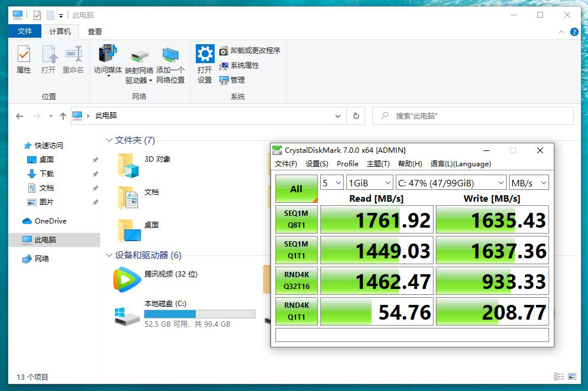This screenshot has height=391, width=588.
Task: Switch to the 计算机 ribbon tab
Action: point(60,32)
